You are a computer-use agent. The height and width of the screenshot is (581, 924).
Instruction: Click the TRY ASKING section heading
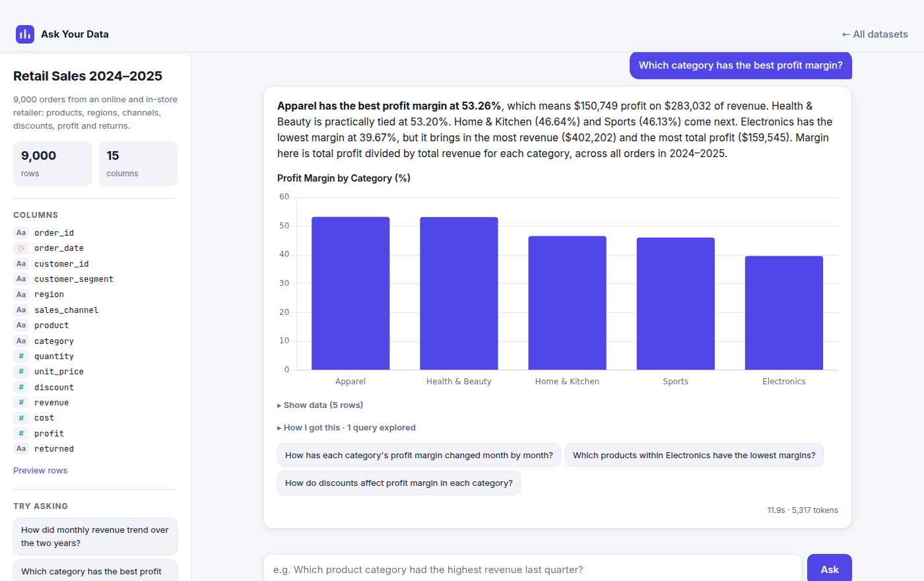pyautogui.click(x=40, y=506)
